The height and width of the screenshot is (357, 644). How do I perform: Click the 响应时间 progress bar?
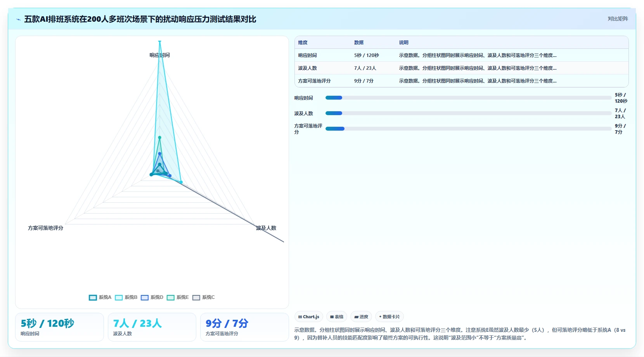(468, 98)
